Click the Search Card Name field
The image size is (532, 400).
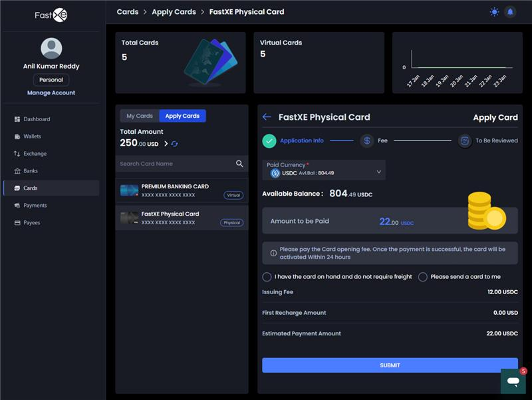tap(174, 164)
